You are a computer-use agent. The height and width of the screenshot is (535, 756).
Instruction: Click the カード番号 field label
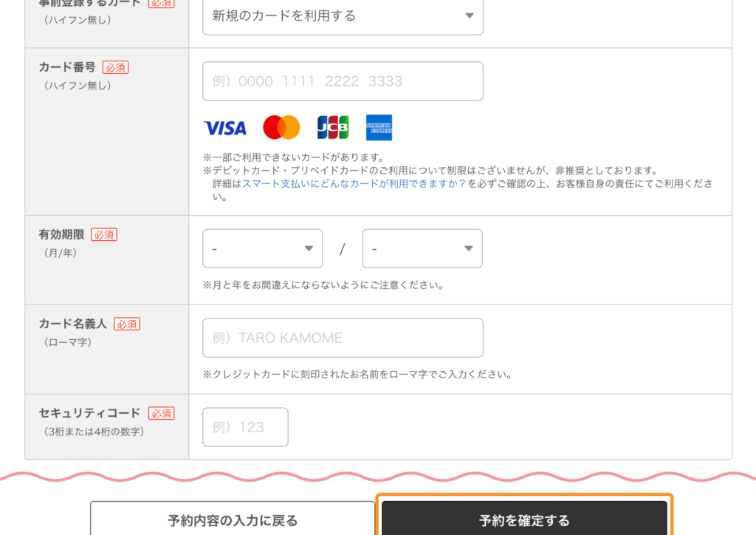point(67,67)
